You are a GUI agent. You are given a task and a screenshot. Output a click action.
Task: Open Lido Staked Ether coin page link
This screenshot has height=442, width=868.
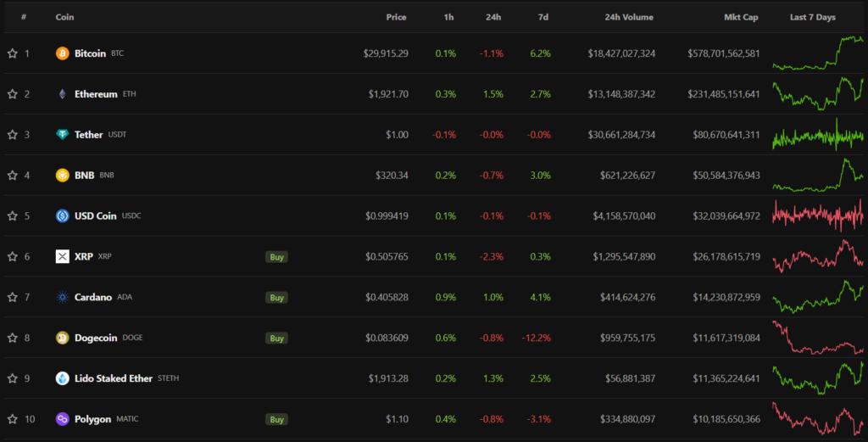point(114,378)
